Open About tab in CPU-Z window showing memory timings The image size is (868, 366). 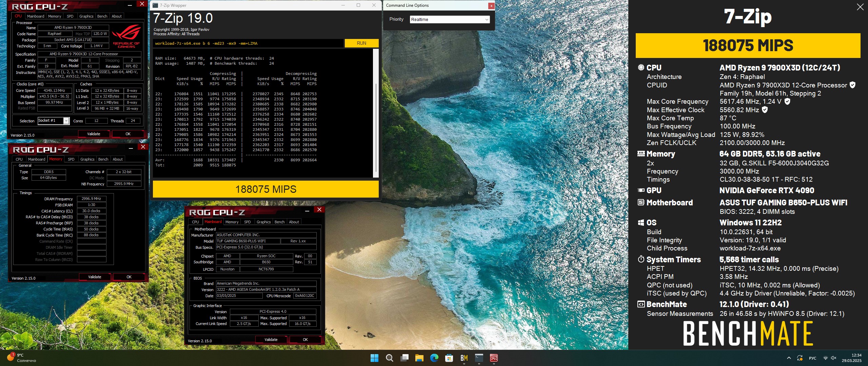118,159
